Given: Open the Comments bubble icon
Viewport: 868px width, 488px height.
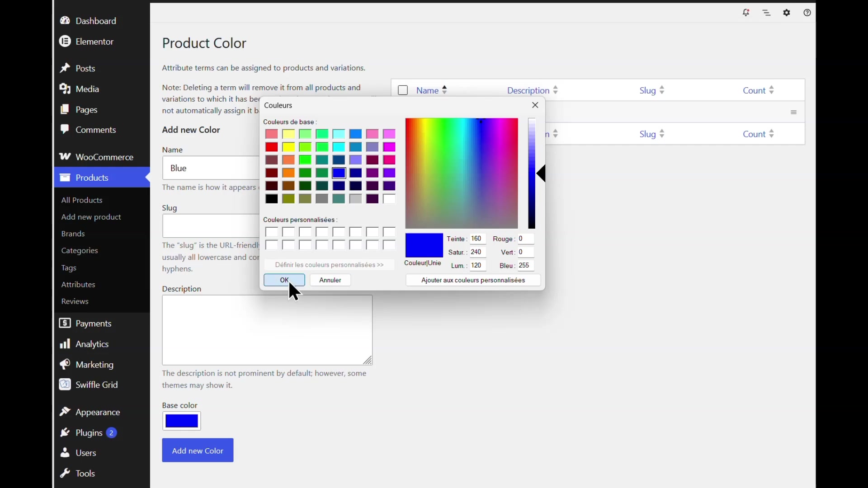Looking at the screenshot, I should pyautogui.click(x=65, y=130).
